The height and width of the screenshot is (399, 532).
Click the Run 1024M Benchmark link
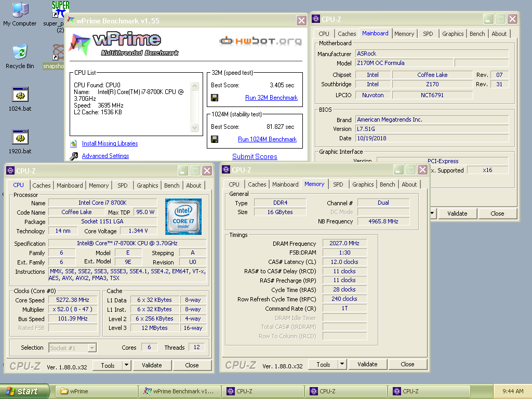[x=268, y=139]
